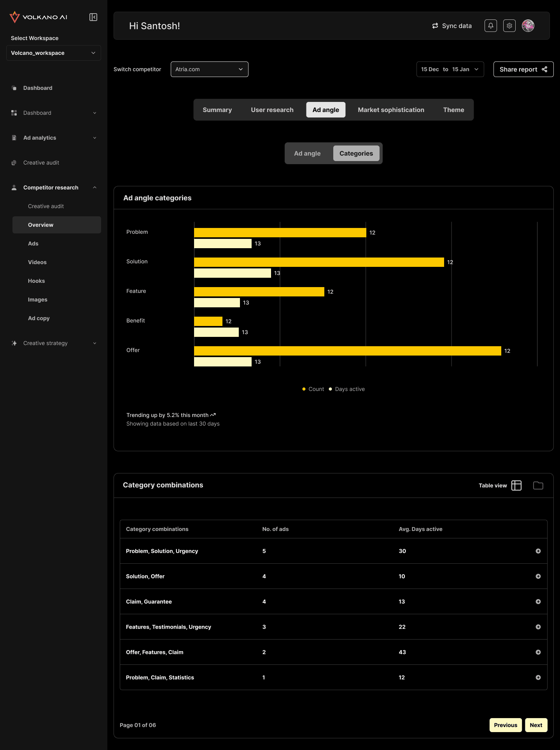
Task: Open the Volcano_workspace dropdown
Action: (54, 53)
